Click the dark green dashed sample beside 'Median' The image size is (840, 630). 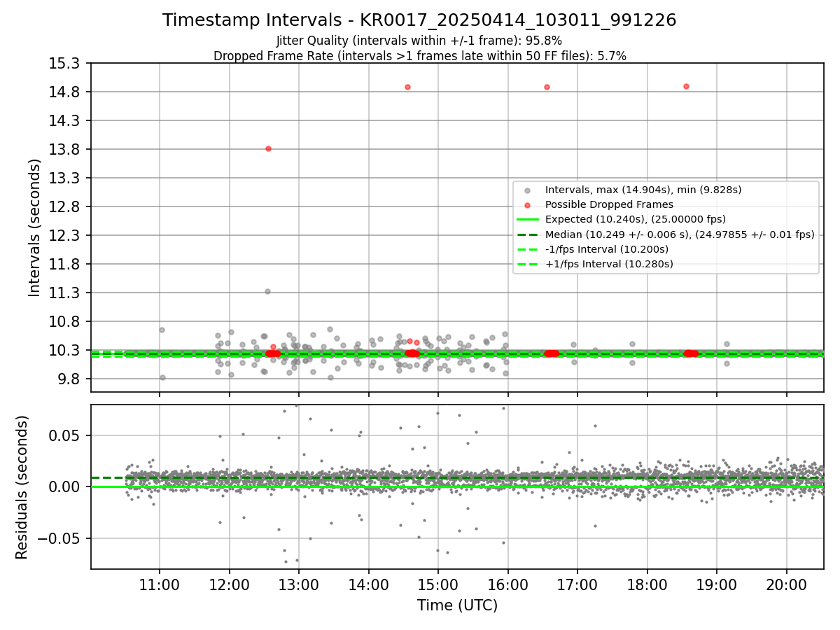[x=528, y=234]
